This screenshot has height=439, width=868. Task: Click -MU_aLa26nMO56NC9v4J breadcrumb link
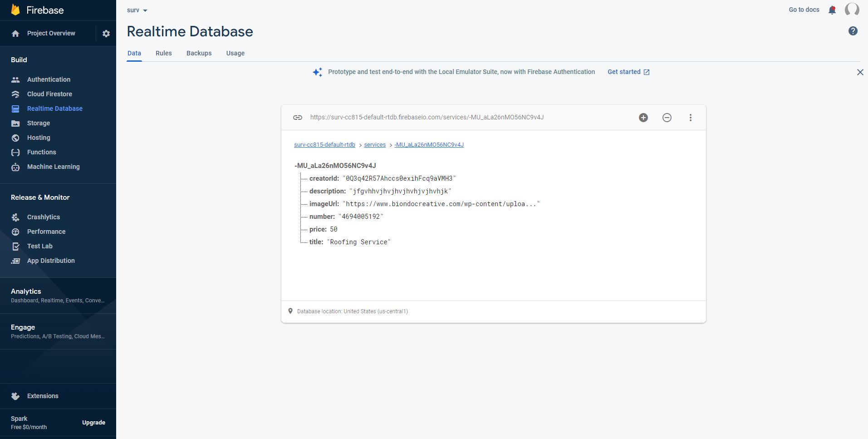tap(429, 145)
